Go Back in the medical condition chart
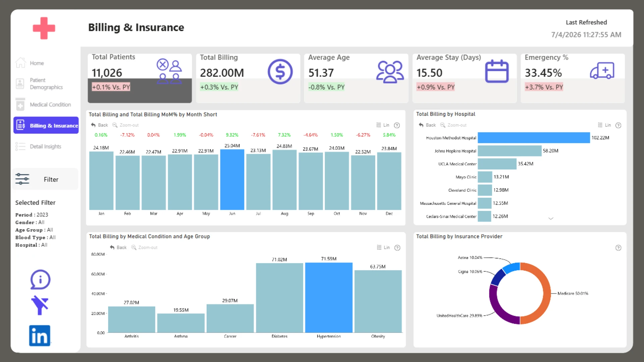The height and width of the screenshot is (362, 644). 118,247
